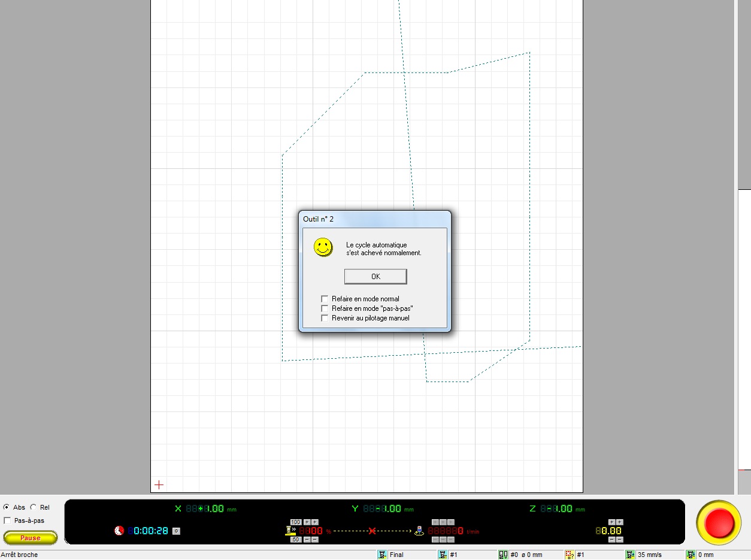Click the tool '#0 ø 0 mm' status icon
Screen dimensions: 751x560
click(503, 555)
